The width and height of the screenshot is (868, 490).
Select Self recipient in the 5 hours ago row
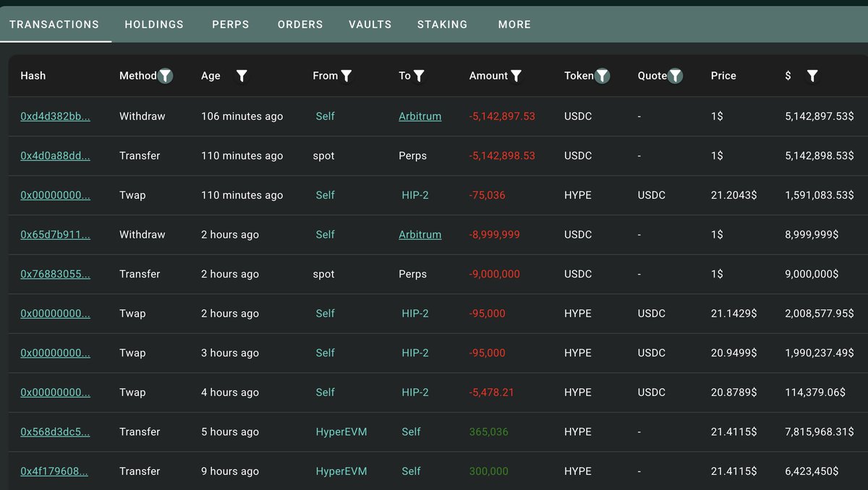[x=412, y=431]
